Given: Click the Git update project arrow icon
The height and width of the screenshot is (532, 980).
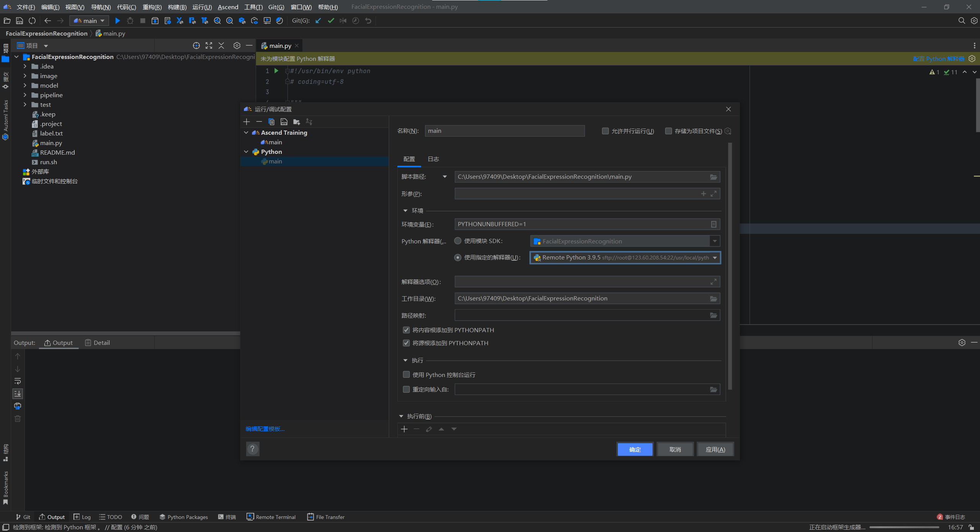Looking at the screenshot, I should tap(318, 21).
